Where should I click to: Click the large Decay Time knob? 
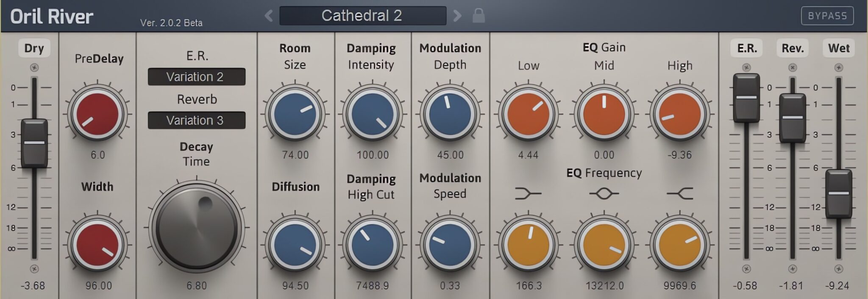(196, 228)
